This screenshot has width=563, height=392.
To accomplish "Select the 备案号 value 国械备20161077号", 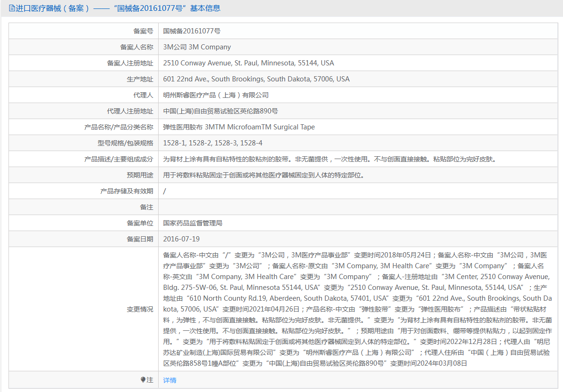I will point(192,31).
